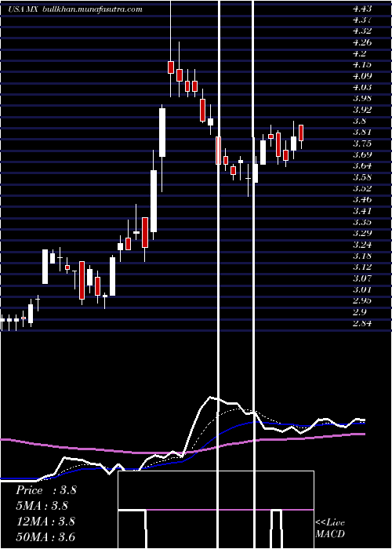Click the 3.24 price level label
Viewport: 392px width, 549px height.
(362, 245)
